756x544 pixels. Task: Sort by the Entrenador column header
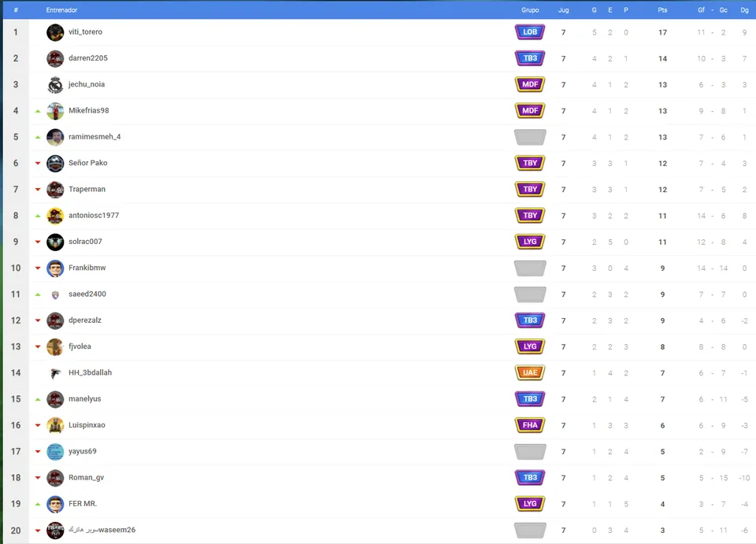pos(61,9)
